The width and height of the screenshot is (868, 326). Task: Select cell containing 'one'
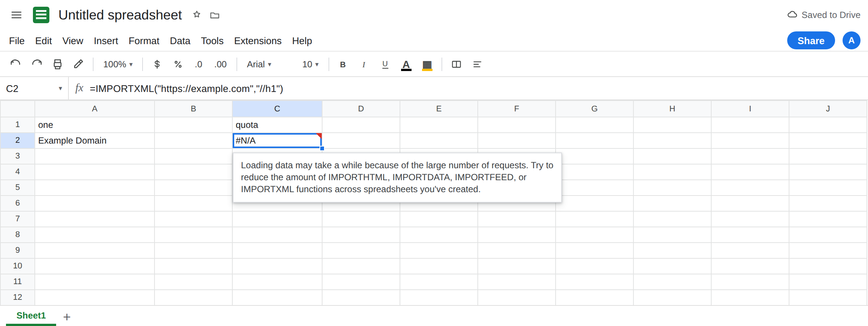[95, 125]
